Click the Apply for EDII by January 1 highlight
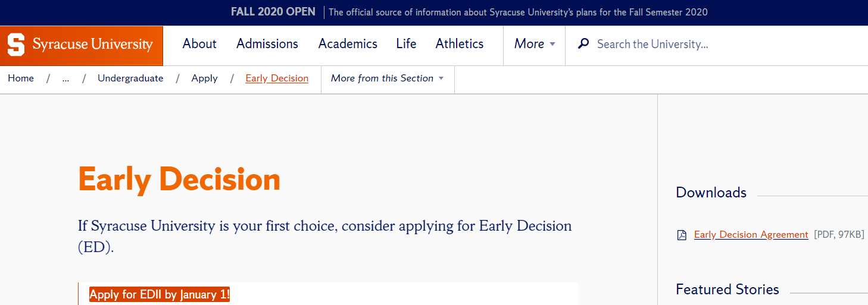Viewport: 868px width, 305px height. 160,295
